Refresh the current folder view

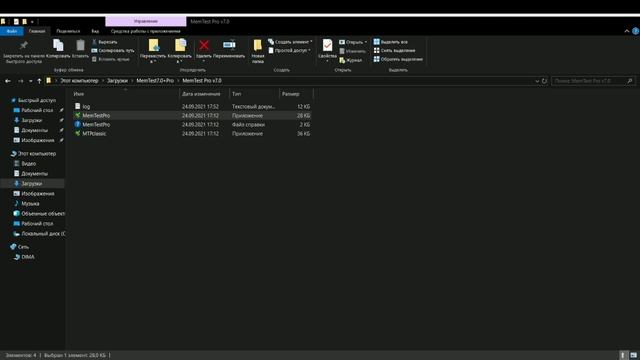(x=544, y=81)
